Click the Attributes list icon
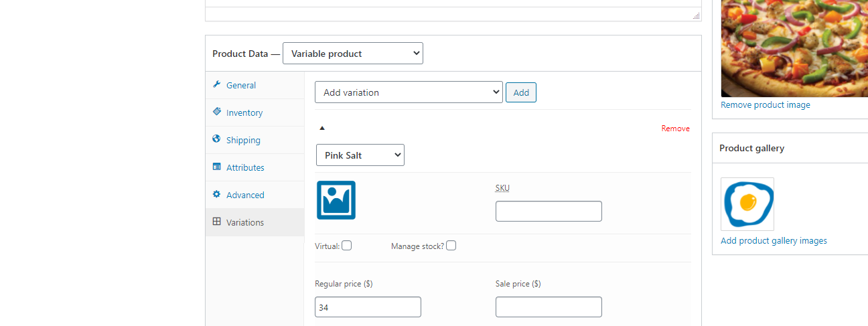This screenshot has width=868, height=326. click(216, 167)
